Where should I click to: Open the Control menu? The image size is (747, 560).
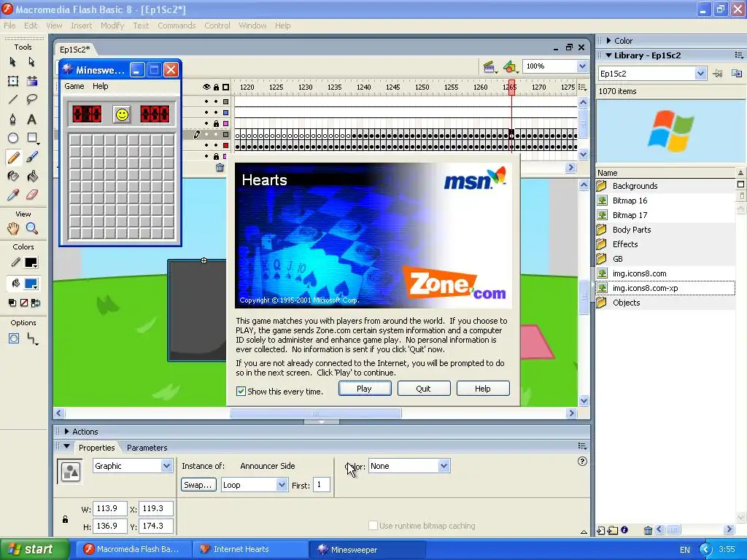coord(217,26)
